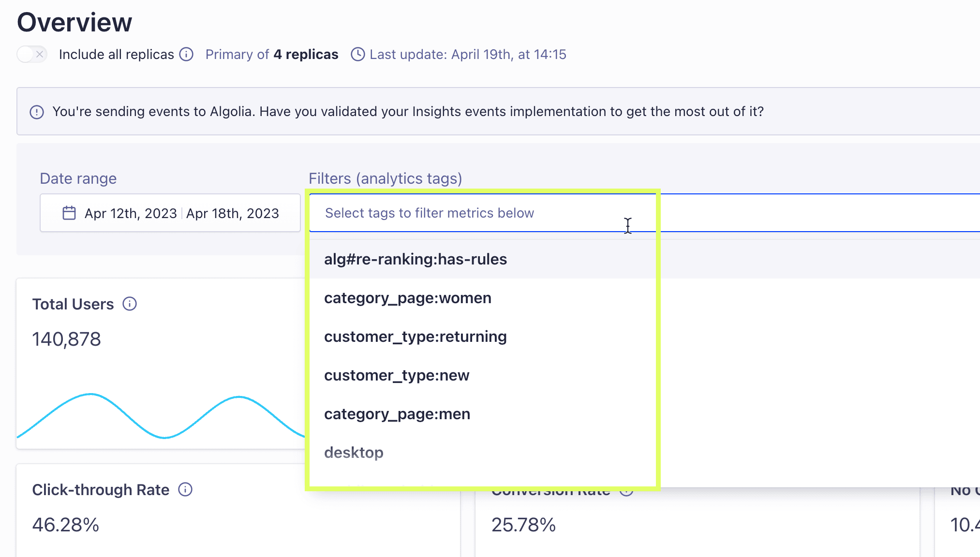Viewport: 980px width, 557px height.
Task: Choose the category_page:women tag option
Action: coord(407,298)
